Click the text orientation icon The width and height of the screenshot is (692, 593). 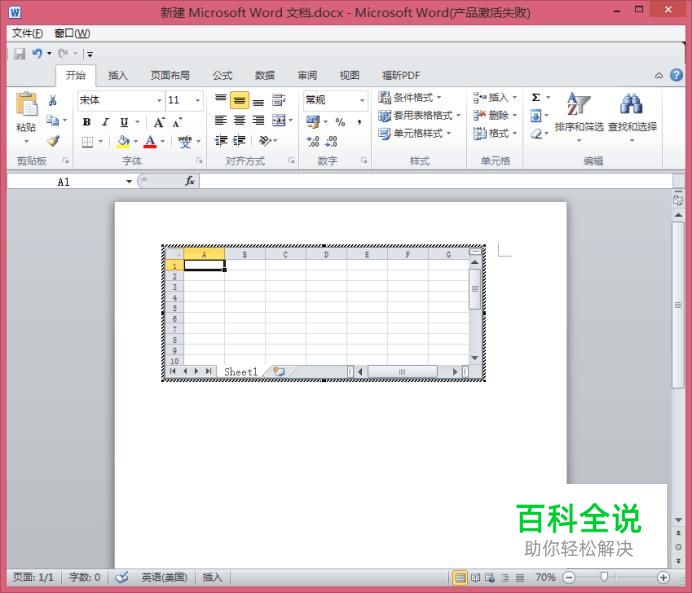point(265,140)
